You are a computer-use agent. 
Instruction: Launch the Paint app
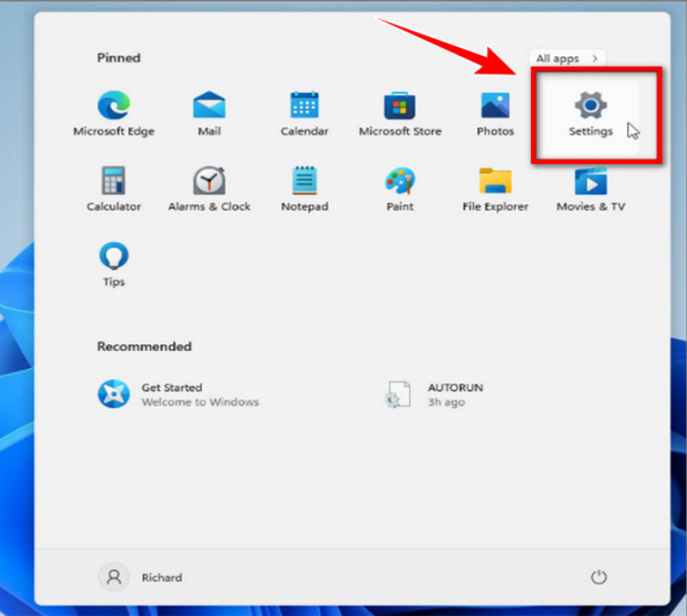pos(399,188)
